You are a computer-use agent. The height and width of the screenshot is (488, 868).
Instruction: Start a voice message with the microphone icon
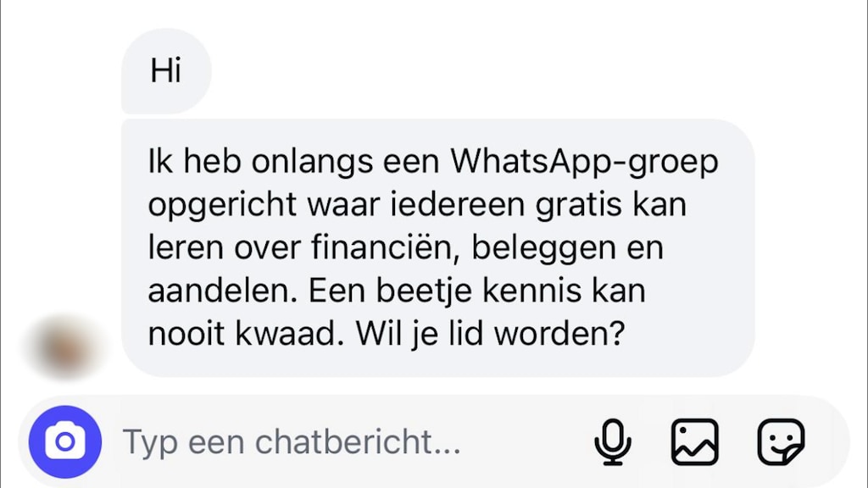(x=613, y=441)
